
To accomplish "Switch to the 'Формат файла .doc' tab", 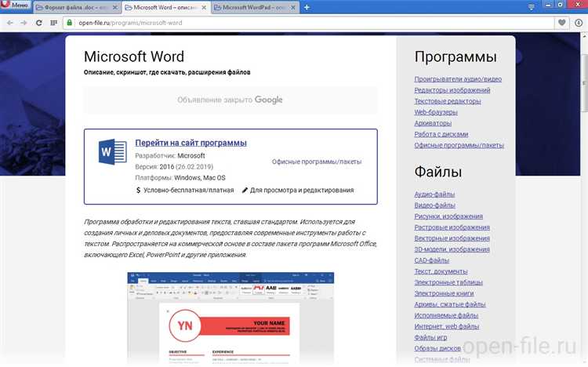I will tap(72, 7).
